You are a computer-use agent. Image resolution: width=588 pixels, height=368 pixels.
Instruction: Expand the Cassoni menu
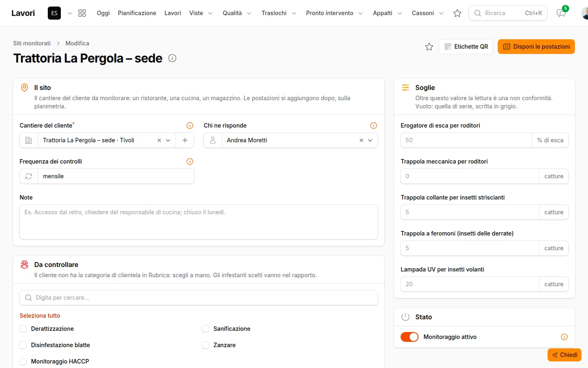coord(428,13)
